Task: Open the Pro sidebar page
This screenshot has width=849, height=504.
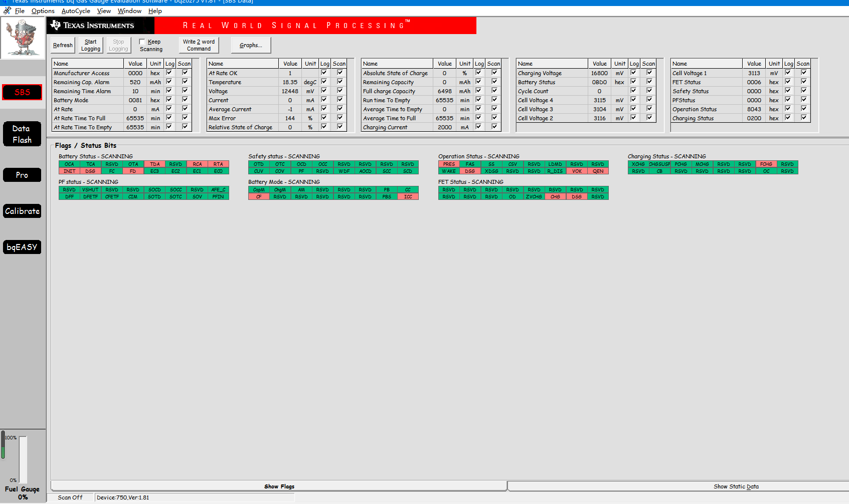Action: click(x=22, y=175)
